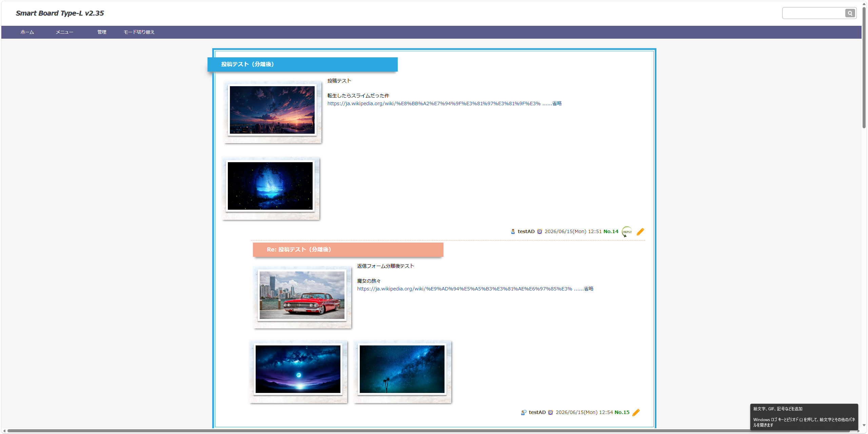Screen dimensions: 868x434
Task: Open the Wikipedia link under 魔女の旅々
Action: coord(475,289)
